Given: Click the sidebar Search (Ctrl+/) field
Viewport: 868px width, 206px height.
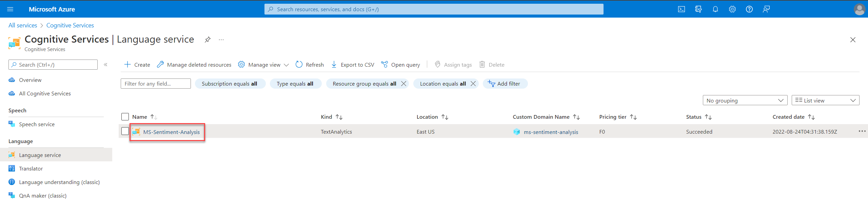Looking at the screenshot, I should [x=53, y=65].
